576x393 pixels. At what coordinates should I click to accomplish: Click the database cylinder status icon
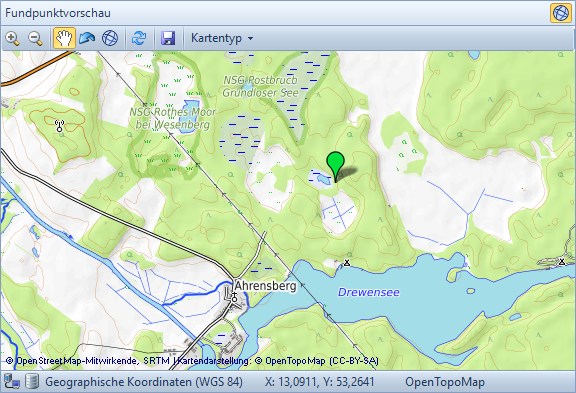click(x=32, y=382)
